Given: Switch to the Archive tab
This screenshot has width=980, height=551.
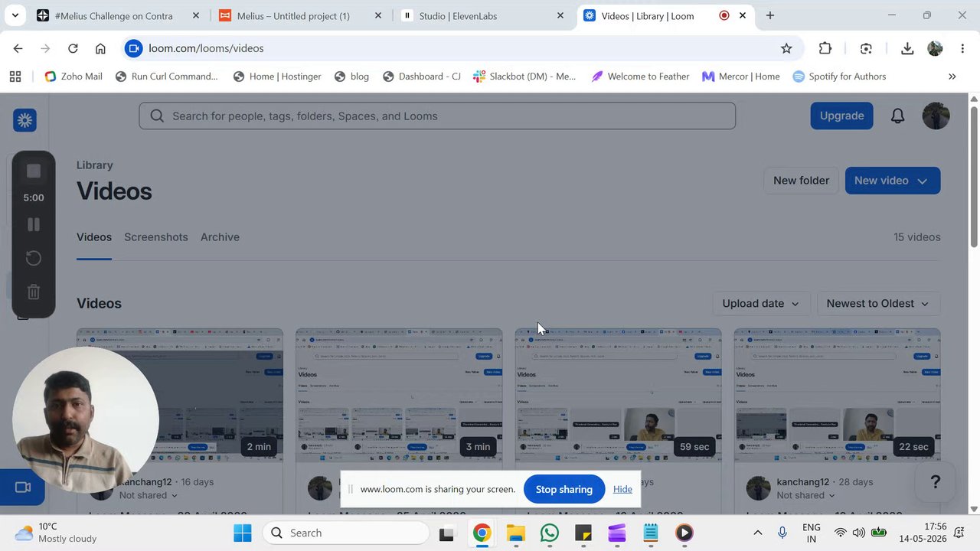Looking at the screenshot, I should 220,237.
